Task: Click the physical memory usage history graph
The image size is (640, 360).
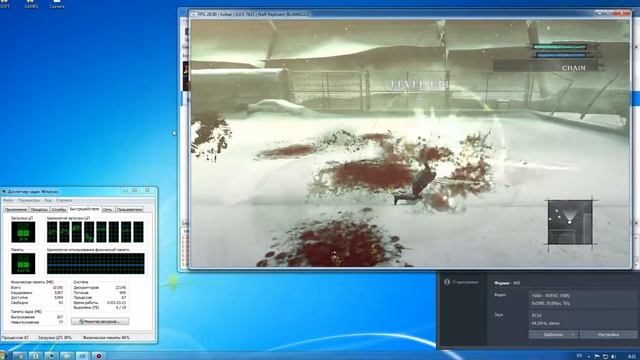Action: tap(96, 264)
